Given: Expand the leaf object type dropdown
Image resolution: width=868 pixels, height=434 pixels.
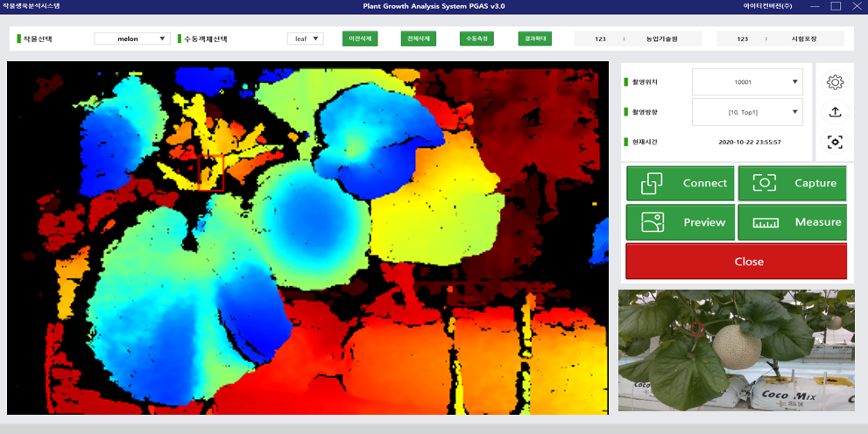Looking at the screenshot, I should [x=305, y=38].
